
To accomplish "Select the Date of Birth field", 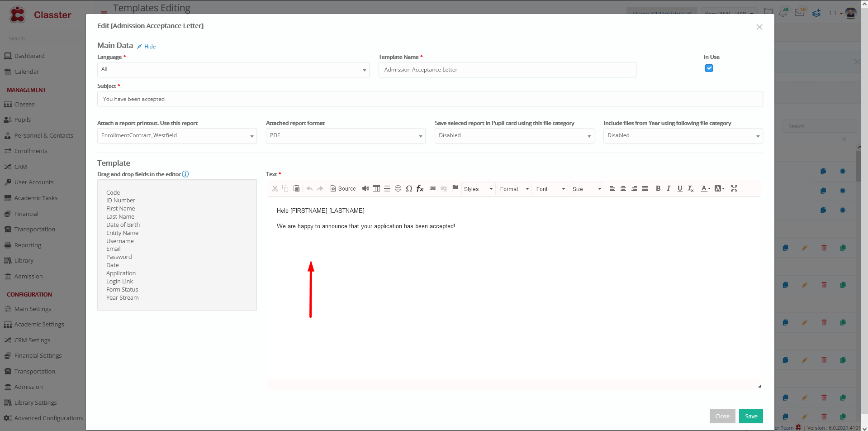I will [123, 225].
